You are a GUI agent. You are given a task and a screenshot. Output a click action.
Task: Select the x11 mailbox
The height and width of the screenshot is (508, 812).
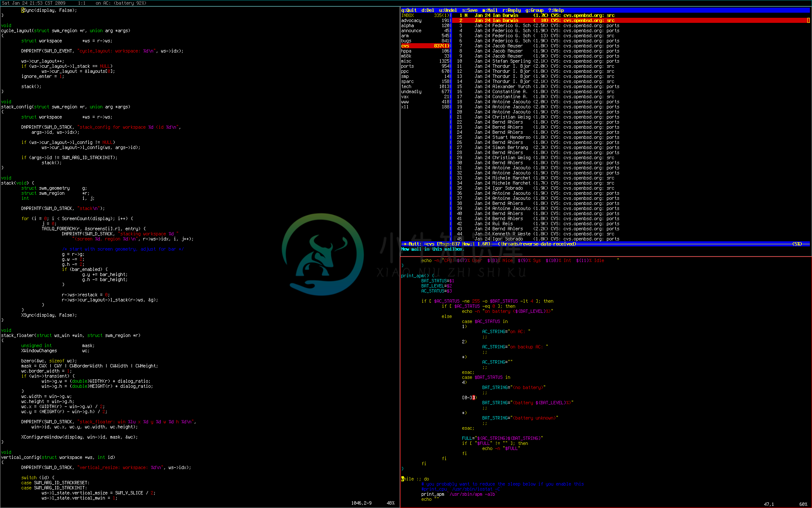click(x=425, y=107)
